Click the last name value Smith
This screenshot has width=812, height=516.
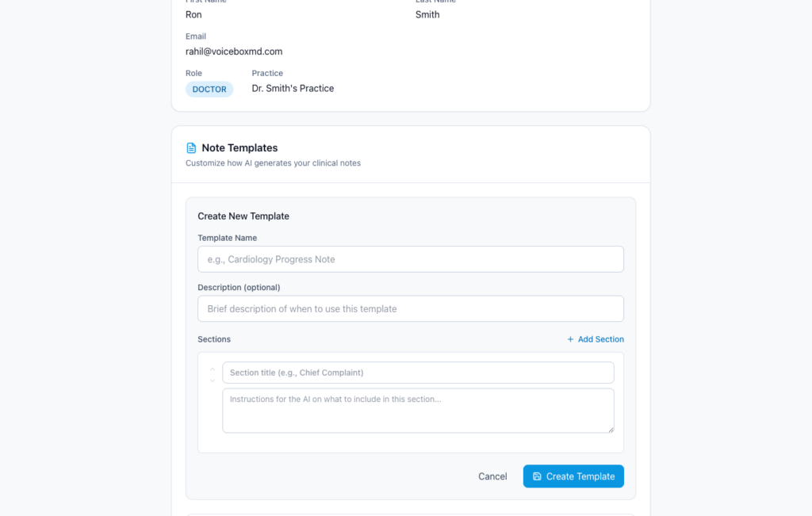427,15
